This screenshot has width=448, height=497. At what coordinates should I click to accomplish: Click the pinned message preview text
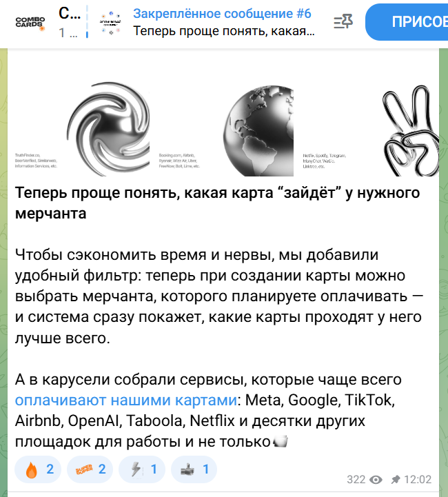(x=224, y=31)
